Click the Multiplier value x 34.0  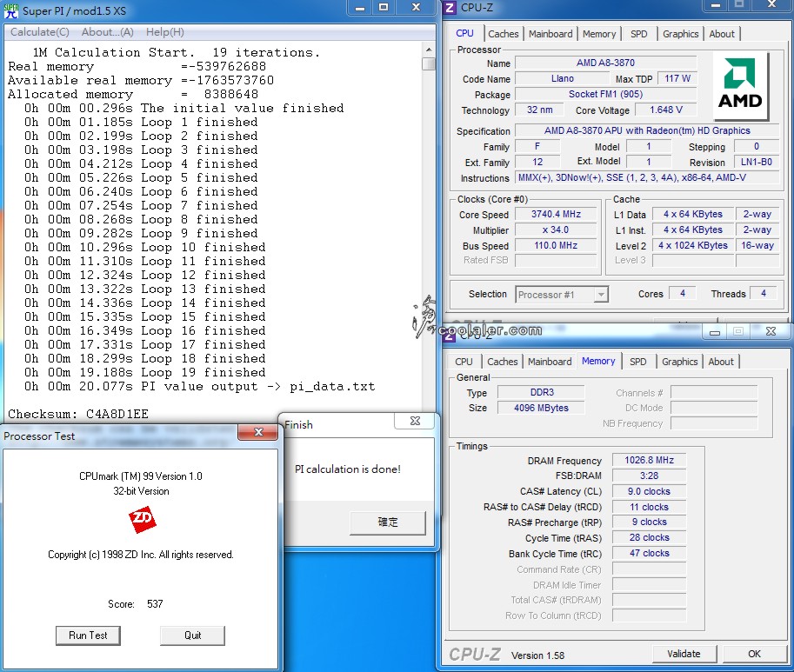click(556, 230)
